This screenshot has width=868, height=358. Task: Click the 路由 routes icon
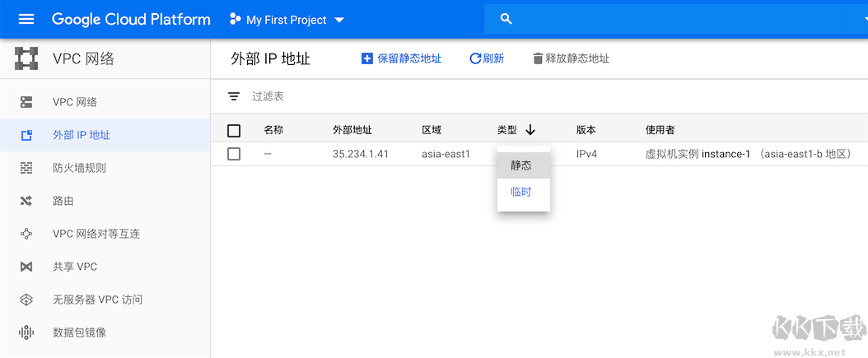tap(26, 201)
